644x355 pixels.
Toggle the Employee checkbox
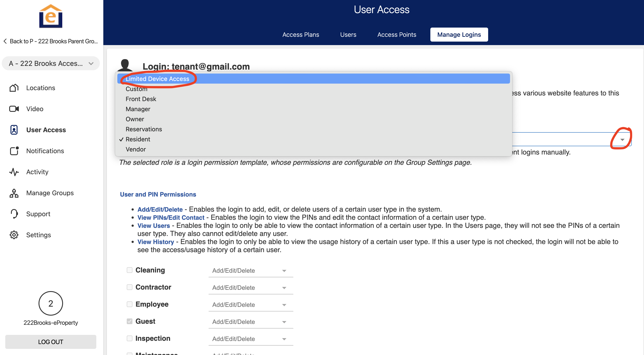(129, 304)
